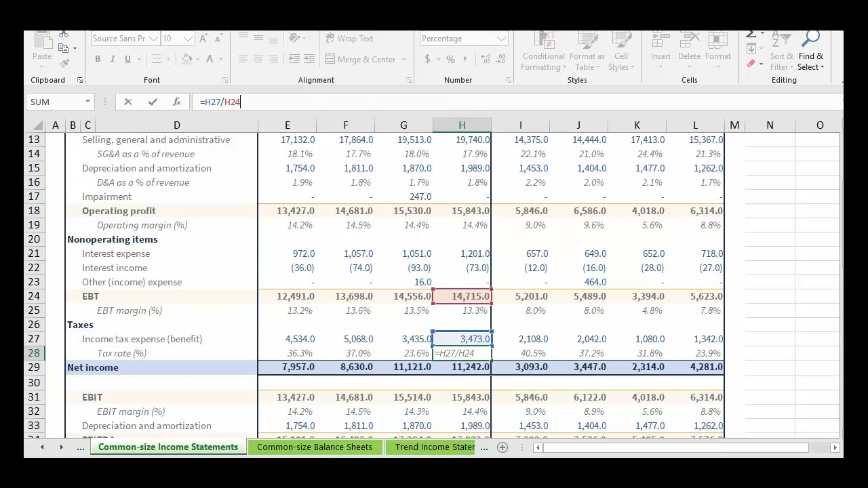Click horizontal scrollbar right arrow
Screen dimensions: 868x488
tap(835, 447)
